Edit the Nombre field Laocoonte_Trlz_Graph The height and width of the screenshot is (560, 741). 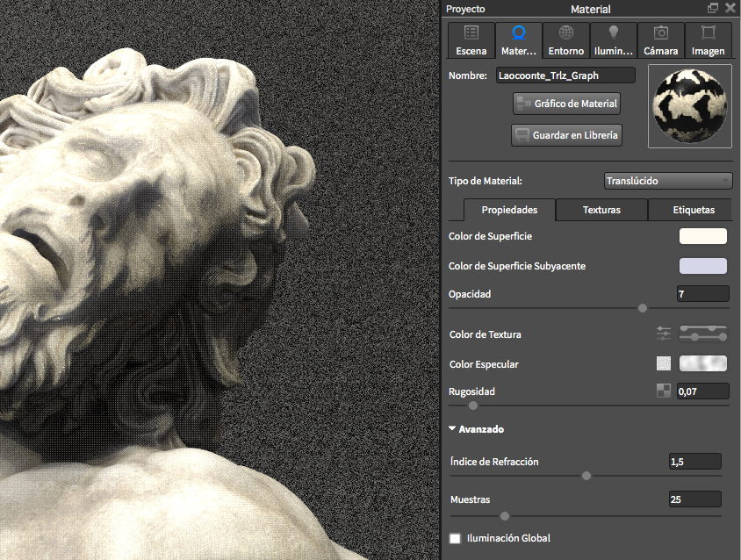tap(565, 75)
